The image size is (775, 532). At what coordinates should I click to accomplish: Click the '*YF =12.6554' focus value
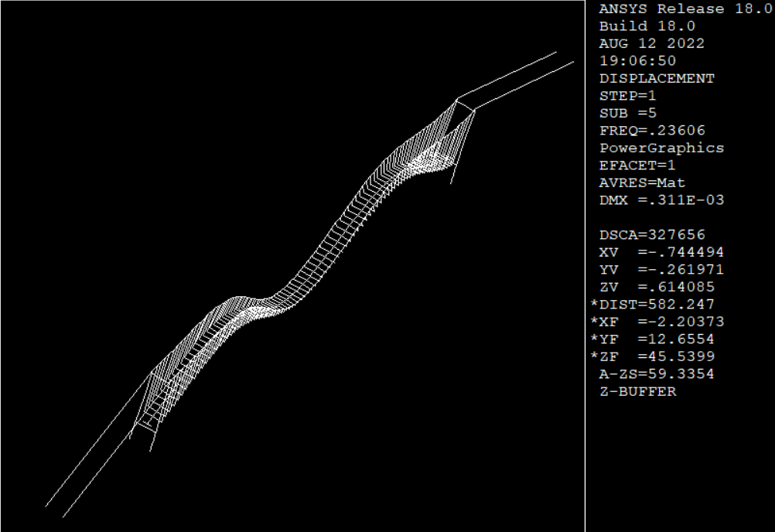(x=653, y=339)
